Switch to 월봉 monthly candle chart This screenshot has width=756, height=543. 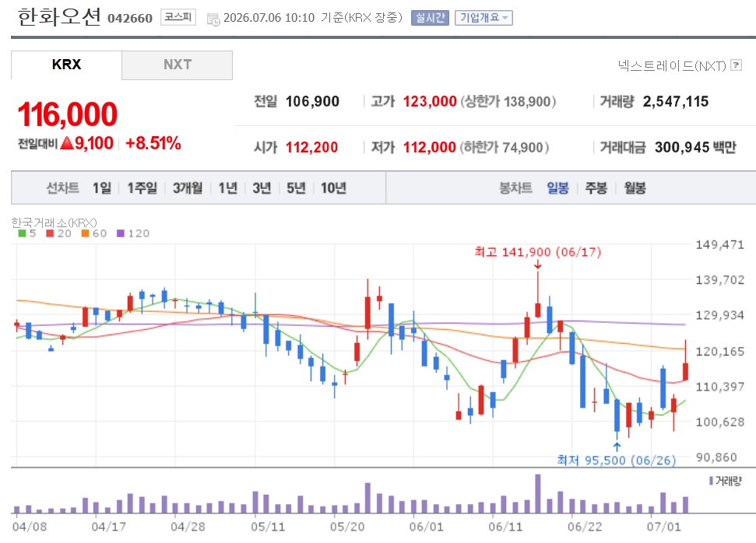coord(635,188)
